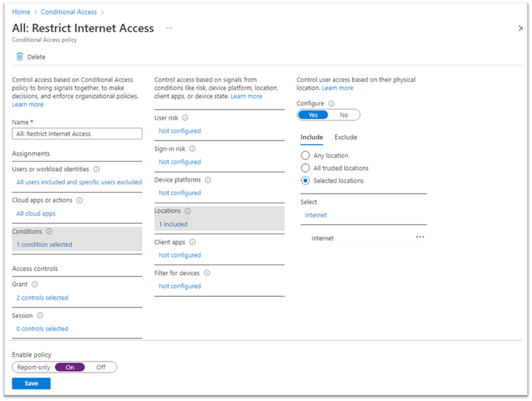Switch Enable policy to Report-only

click(34, 367)
